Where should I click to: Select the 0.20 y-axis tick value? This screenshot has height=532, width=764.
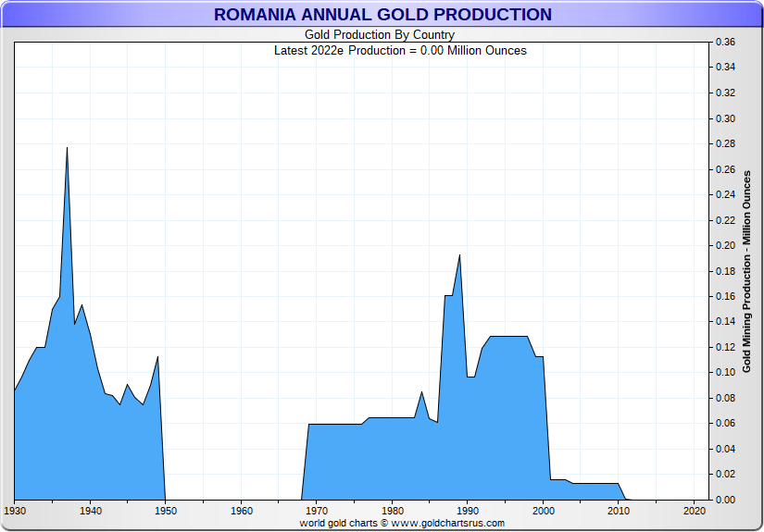click(725, 246)
